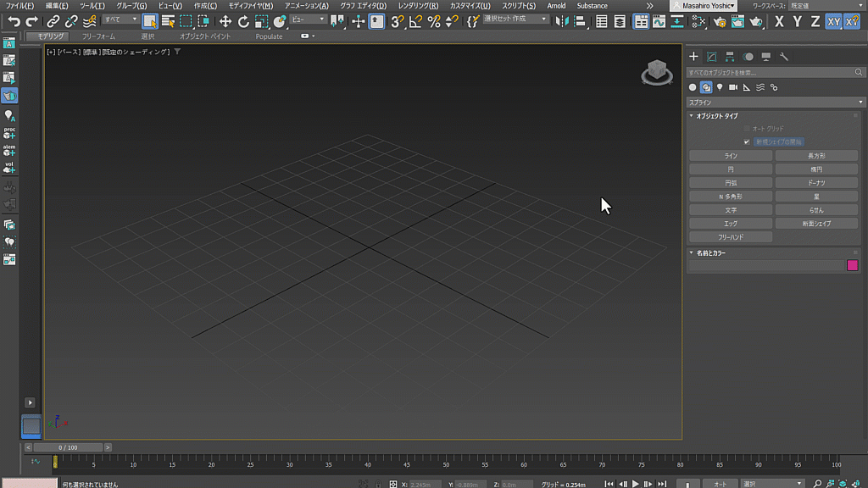Click the Bind to Space Warp icon
The width and height of the screenshot is (868, 488).
pyautogui.click(x=89, y=21)
